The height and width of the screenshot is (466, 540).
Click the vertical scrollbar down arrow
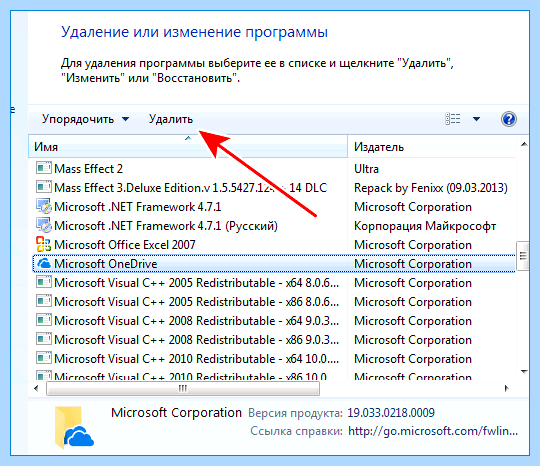[x=524, y=372]
